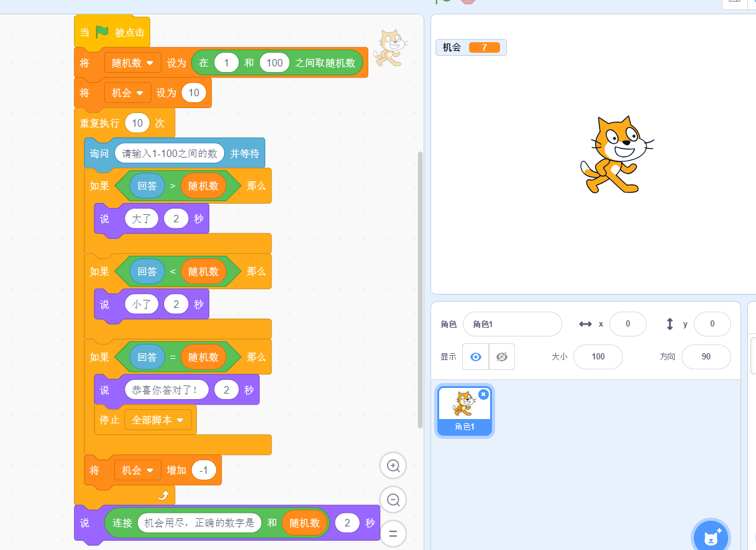756x550 pixels.
Task: Open the 机会 dropdown in the 设为 block
Action: 128,93
